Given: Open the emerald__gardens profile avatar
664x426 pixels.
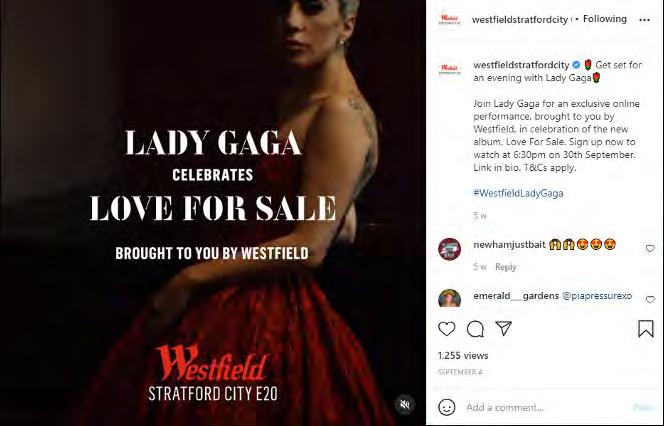Looking at the screenshot, I should coord(449,298).
